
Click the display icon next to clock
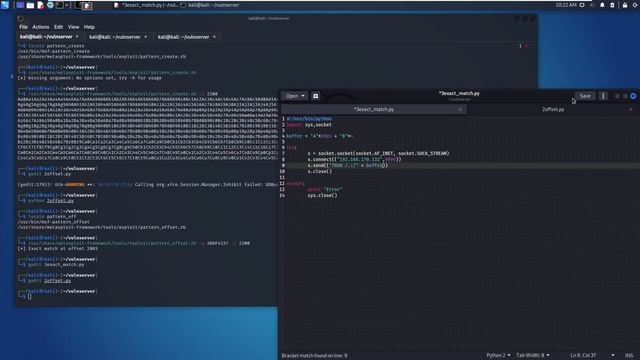coord(582,5)
